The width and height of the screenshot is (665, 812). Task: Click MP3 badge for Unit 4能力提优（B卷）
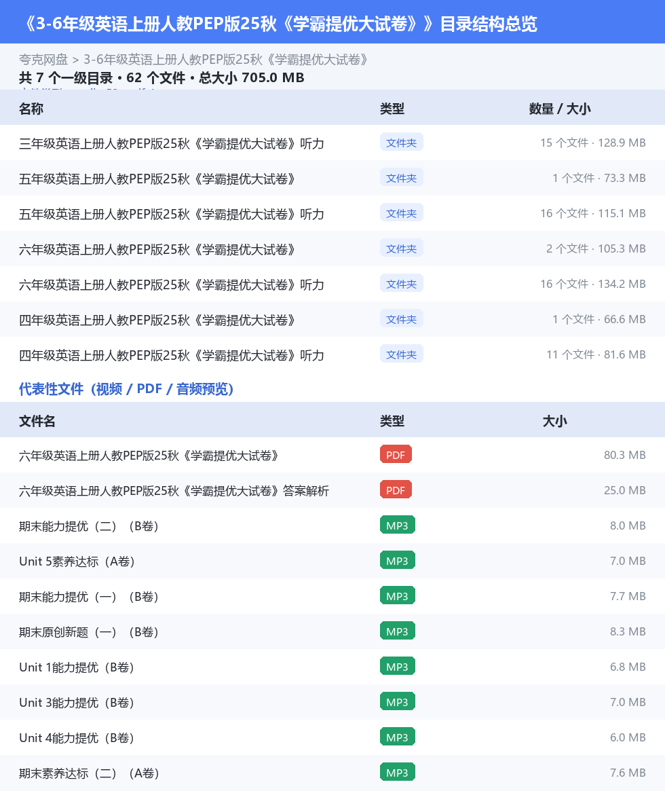pos(398,737)
